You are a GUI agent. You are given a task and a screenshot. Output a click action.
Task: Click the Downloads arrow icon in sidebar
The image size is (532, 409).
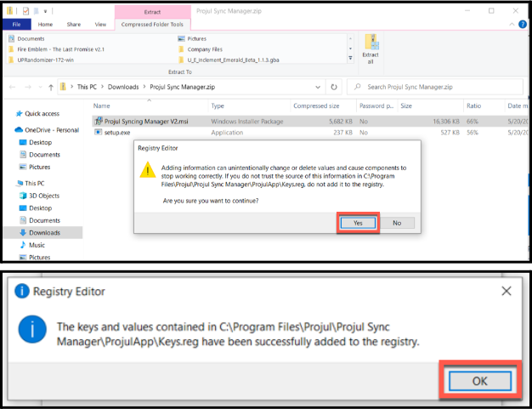[23, 232]
